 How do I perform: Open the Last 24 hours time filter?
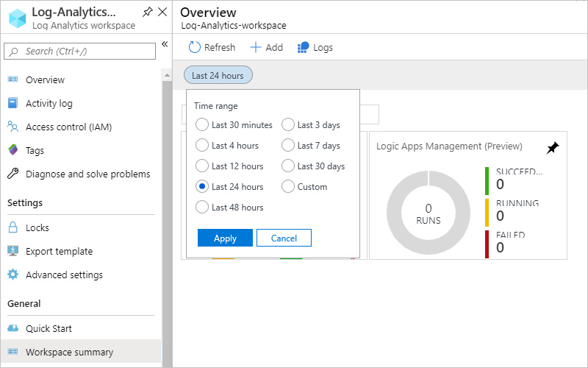tap(218, 75)
